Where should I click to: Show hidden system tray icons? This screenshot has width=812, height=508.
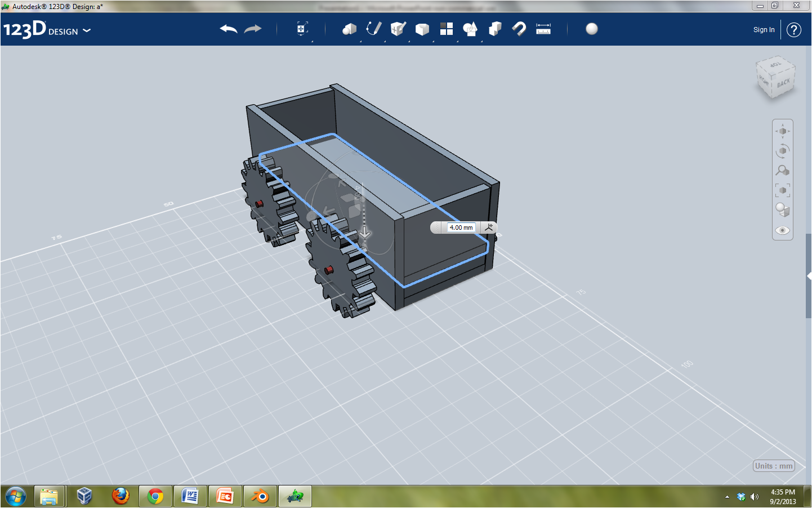pos(727,497)
